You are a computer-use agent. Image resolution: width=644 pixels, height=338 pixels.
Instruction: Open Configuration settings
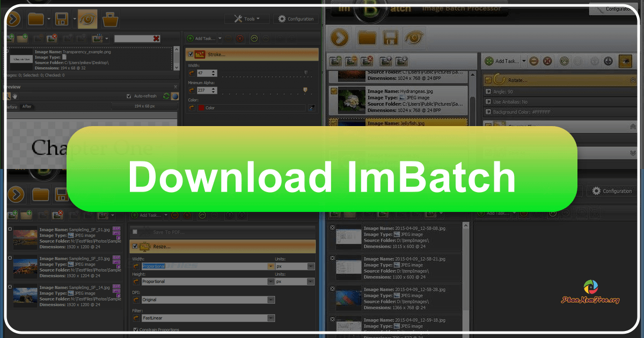[x=296, y=18]
